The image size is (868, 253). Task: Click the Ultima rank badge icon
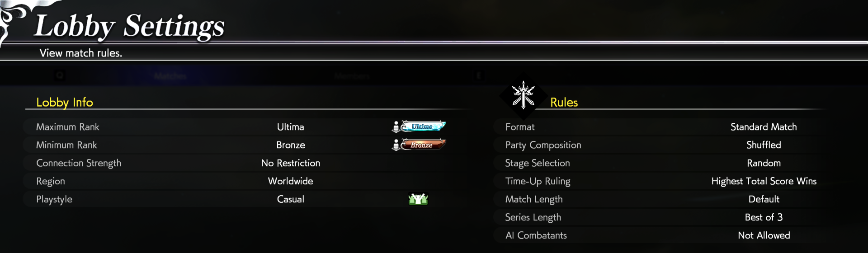tap(419, 126)
